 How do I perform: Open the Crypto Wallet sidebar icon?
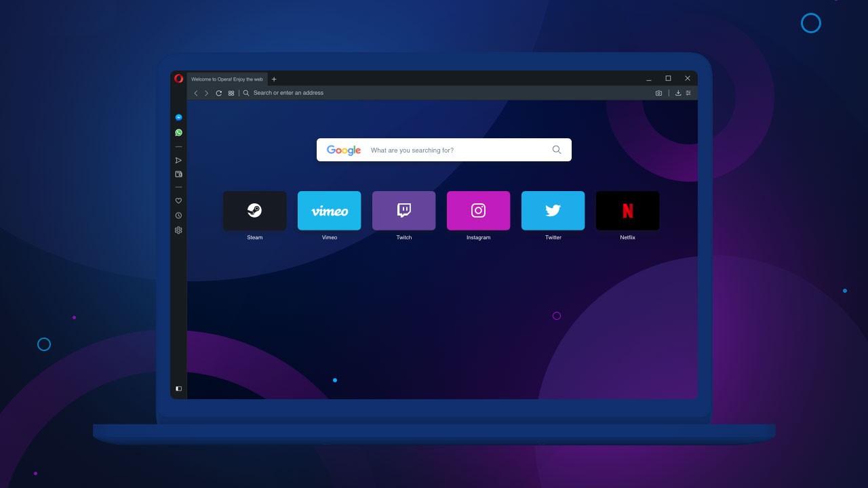tap(178, 174)
